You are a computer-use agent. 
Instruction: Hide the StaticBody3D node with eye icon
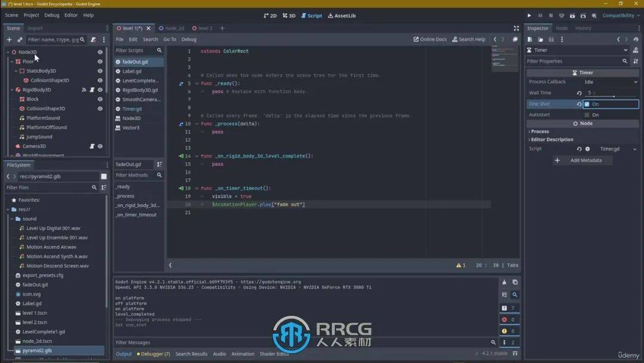[100, 71]
